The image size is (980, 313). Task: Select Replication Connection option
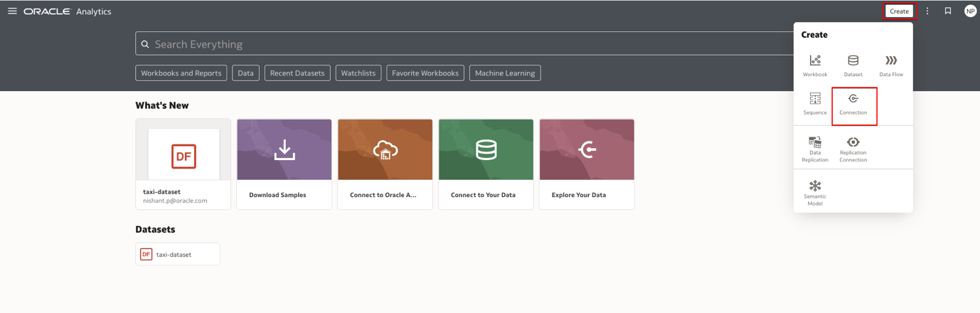click(853, 148)
